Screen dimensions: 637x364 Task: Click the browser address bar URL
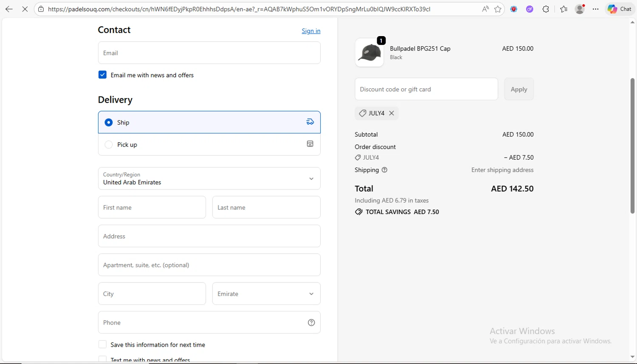tap(239, 9)
